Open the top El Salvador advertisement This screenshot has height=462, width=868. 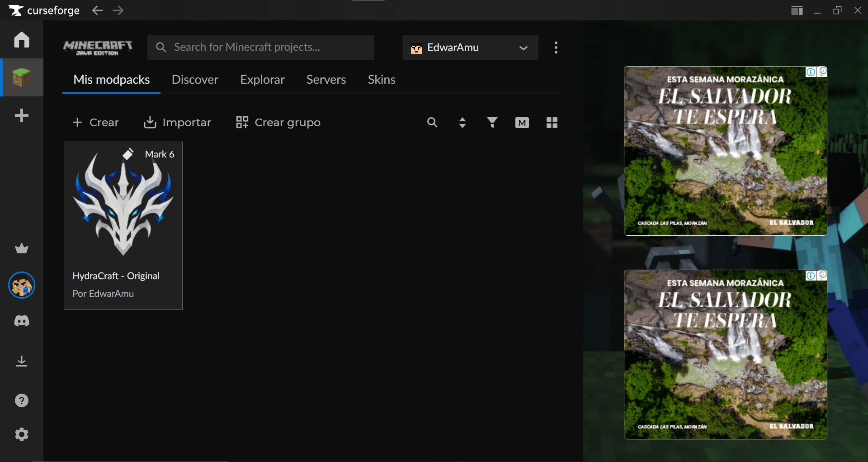(726, 151)
